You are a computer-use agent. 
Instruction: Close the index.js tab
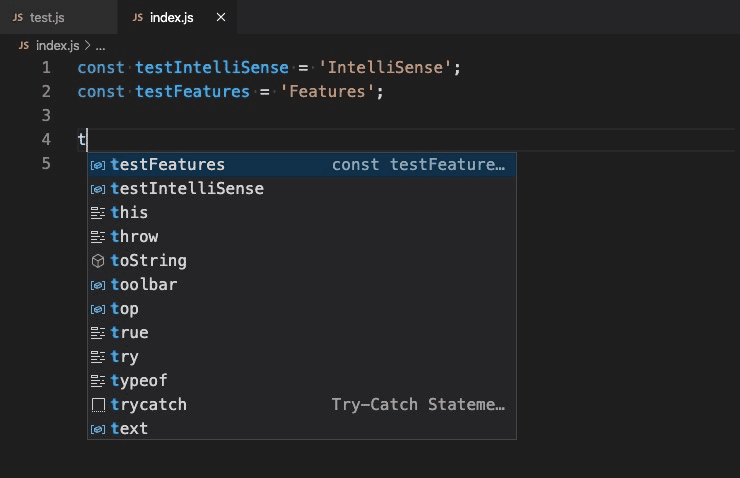(221, 18)
